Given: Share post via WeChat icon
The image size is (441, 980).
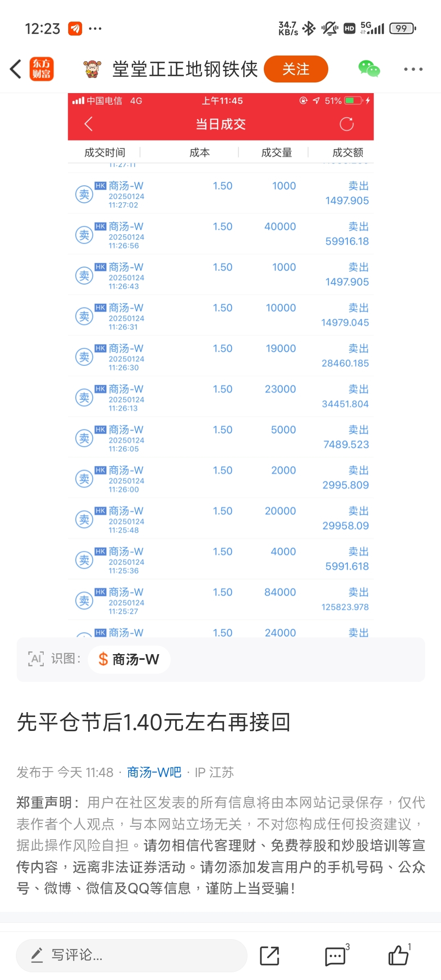Looking at the screenshot, I should tap(369, 69).
